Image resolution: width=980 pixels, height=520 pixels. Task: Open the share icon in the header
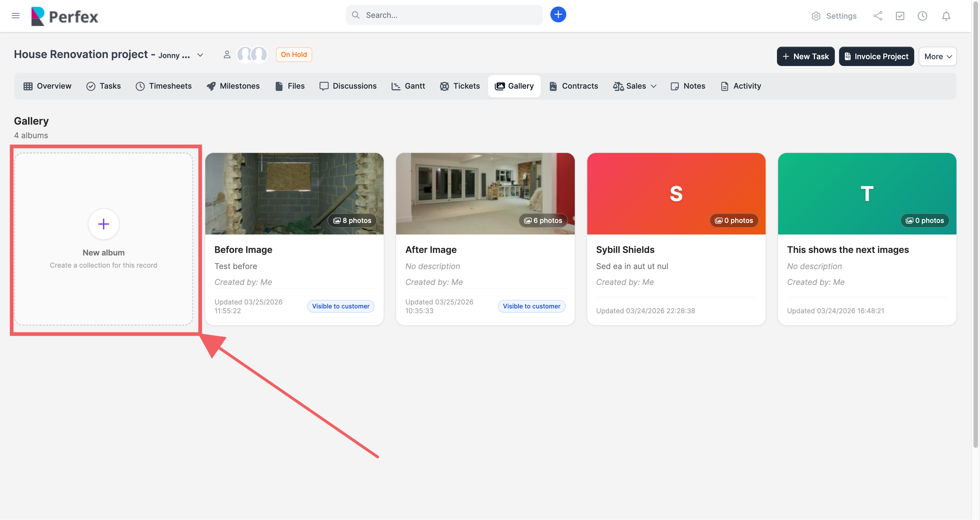click(878, 16)
